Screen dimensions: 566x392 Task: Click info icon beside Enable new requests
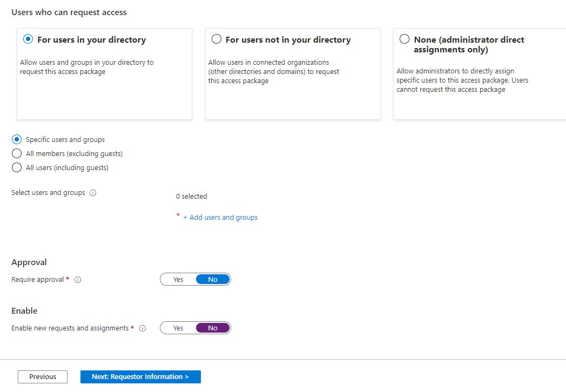pos(143,328)
